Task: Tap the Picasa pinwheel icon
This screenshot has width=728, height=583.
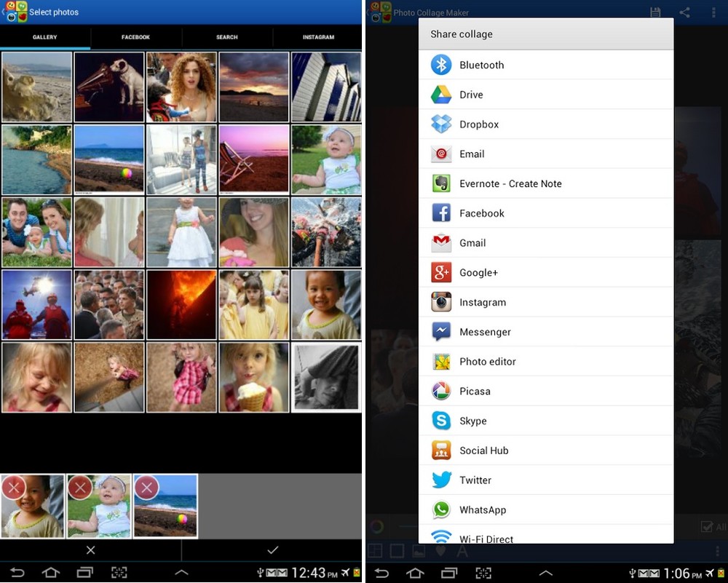Action: coord(441,391)
